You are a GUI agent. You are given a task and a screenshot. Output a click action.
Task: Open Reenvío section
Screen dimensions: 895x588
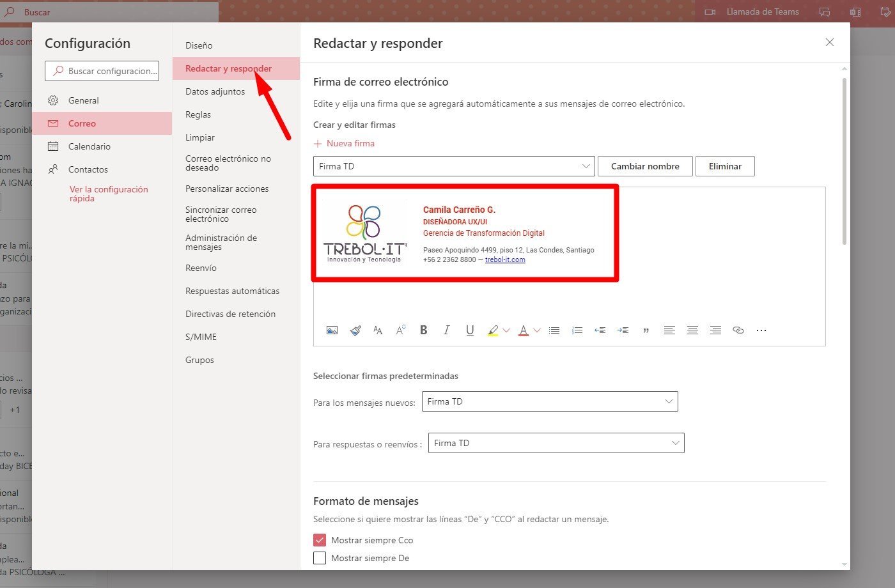pyautogui.click(x=236, y=268)
